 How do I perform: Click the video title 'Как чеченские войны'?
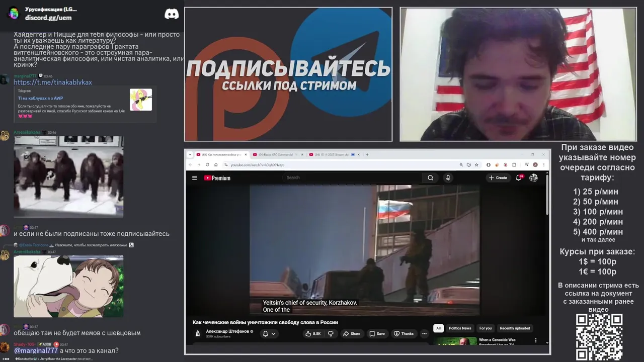click(265, 322)
